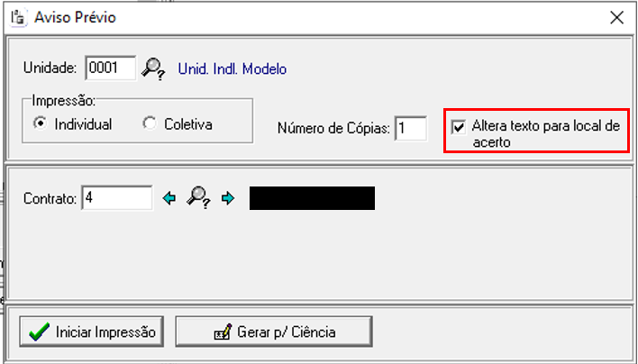This screenshot has width=638, height=364.
Task: Click the Contrato number field
Action: [x=117, y=198]
